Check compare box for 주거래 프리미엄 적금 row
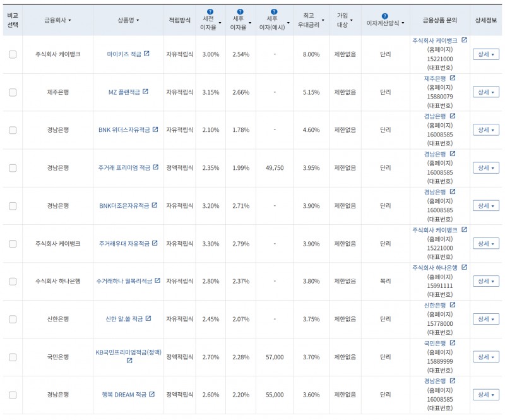 tap(13, 168)
